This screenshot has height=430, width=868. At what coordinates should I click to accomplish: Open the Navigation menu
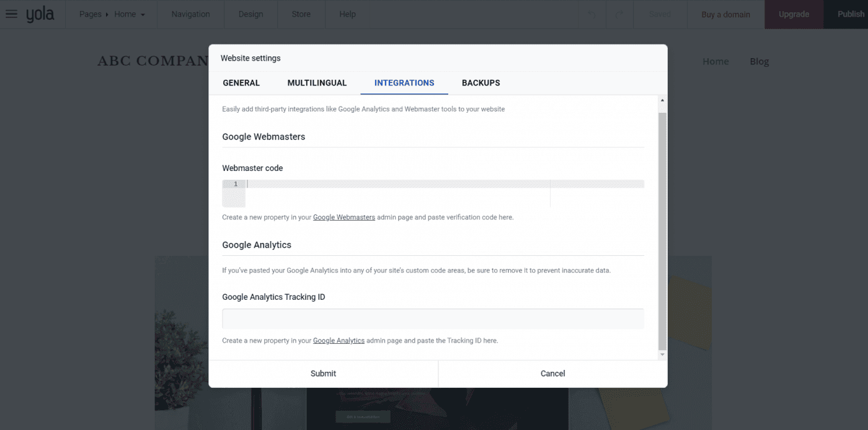coord(190,14)
